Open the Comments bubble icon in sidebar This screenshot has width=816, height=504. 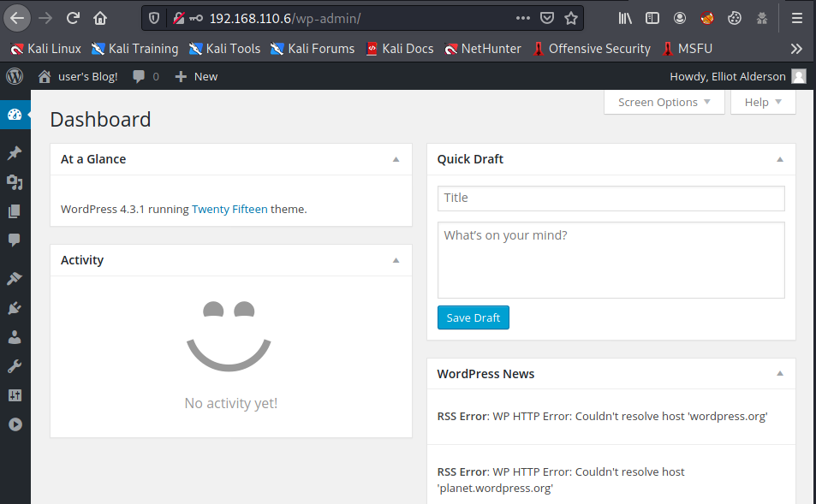click(x=15, y=240)
